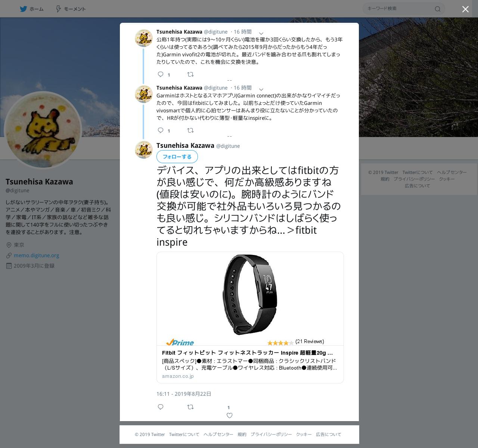This screenshot has width=478, height=448.
Task: Open the large profile avatar picture
Action: pos(43,130)
